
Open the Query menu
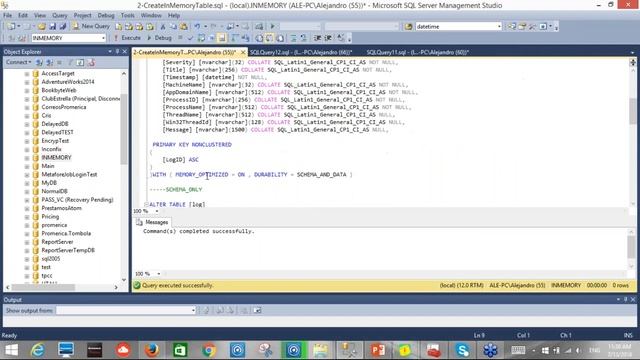pos(59,15)
